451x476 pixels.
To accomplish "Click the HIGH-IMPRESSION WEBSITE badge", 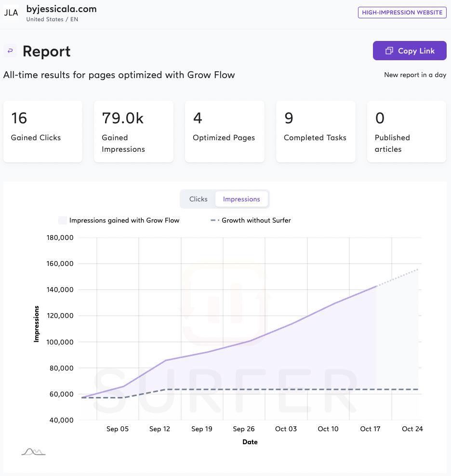I will (402, 13).
